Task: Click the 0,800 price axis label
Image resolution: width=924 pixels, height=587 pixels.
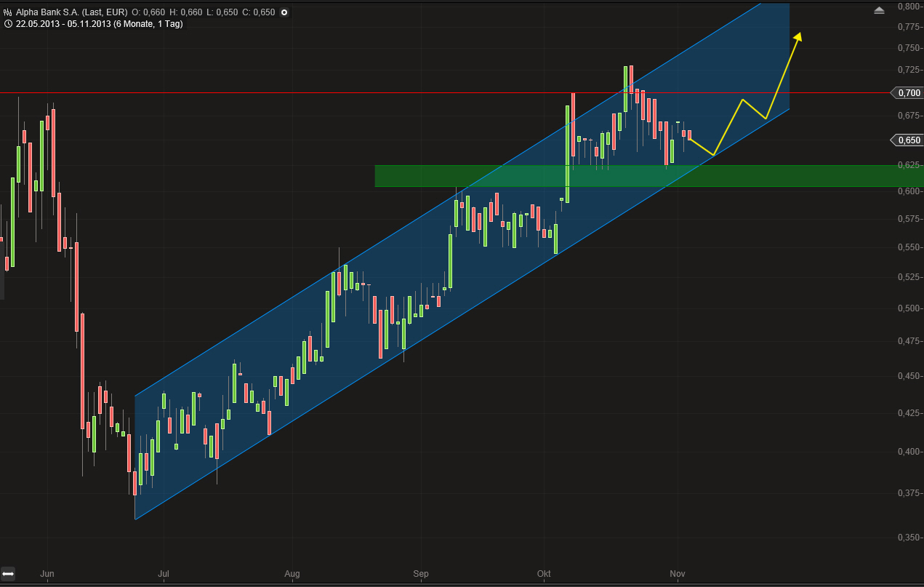Action: tap(908, 7)
